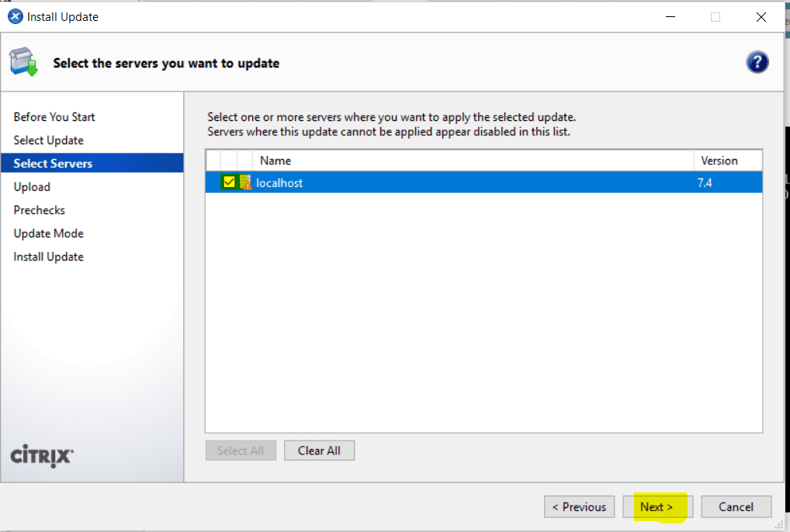Open the Update Mode step
Screen dimensions: 790x532
(x=48, y=233)
